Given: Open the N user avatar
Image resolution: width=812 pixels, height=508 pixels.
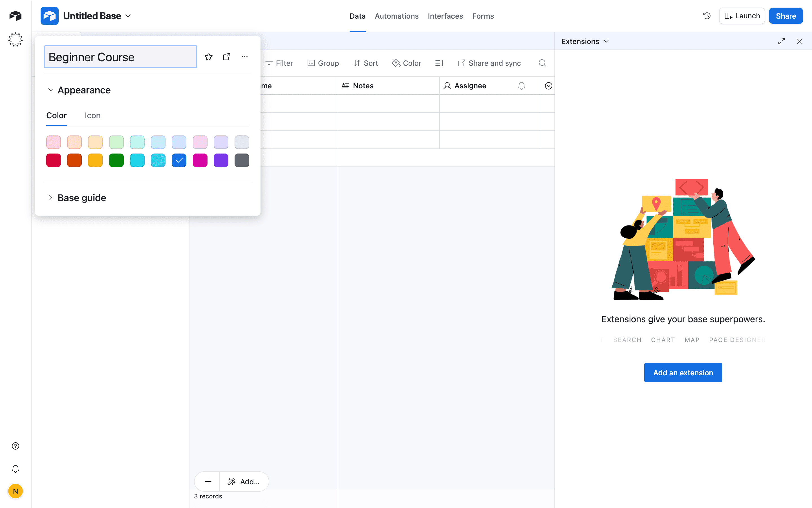Looking at the screenshot, I should coord(16,491).
